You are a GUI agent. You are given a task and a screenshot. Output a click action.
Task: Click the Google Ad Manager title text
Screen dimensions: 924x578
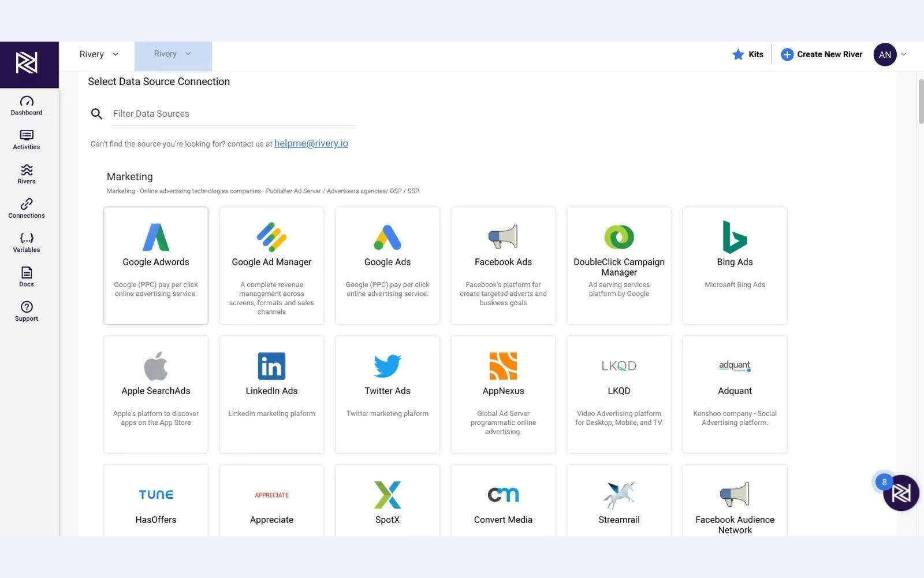[x=271, y=262]
